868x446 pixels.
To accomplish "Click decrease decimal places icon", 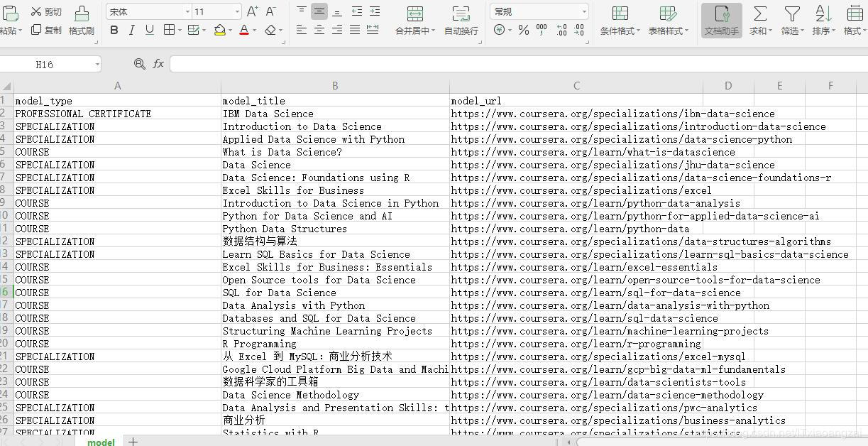I will click(580, 30).
